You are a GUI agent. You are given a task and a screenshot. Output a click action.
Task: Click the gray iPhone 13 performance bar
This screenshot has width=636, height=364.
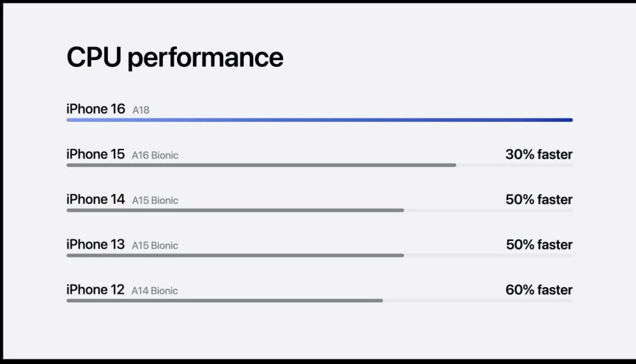pos(235,255)
